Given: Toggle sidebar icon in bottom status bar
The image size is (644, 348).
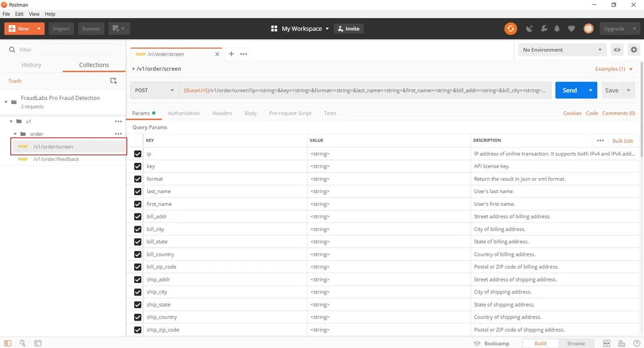Looking at the screenshot, I should pos(8,343).
